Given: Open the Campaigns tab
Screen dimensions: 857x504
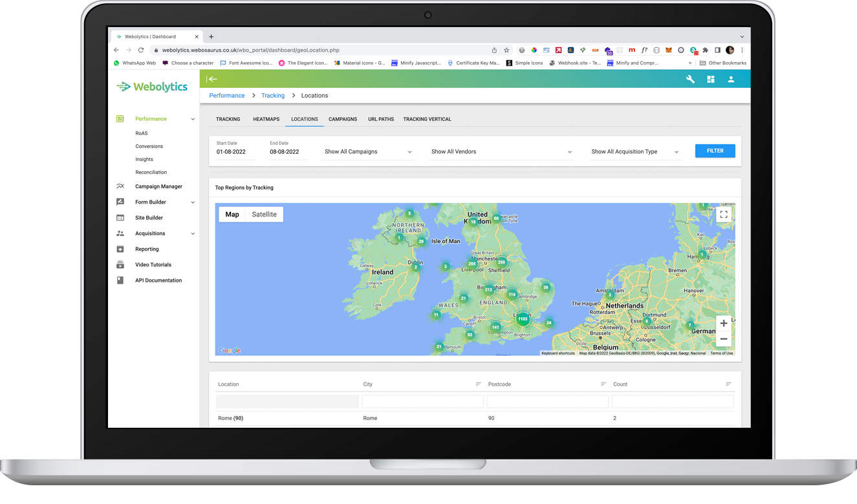Looking at the screenshot, I should click(342, 119).
